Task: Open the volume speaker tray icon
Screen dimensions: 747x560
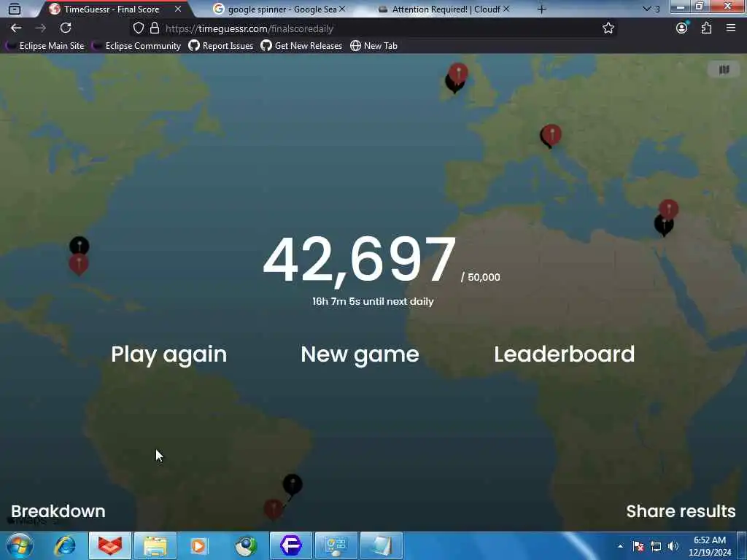Action: [x=673, y=546]
